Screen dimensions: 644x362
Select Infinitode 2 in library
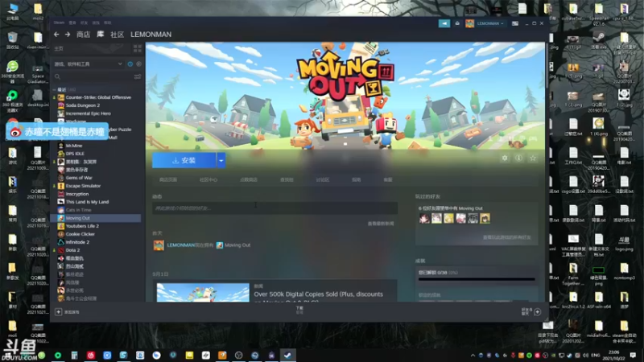pyautogui.click(x=77, y=242)
